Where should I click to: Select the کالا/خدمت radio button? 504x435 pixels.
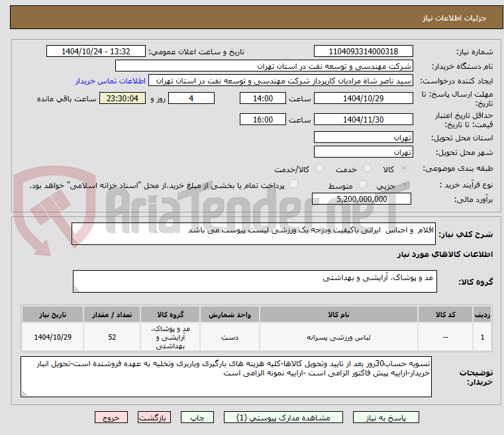(319, 168)
